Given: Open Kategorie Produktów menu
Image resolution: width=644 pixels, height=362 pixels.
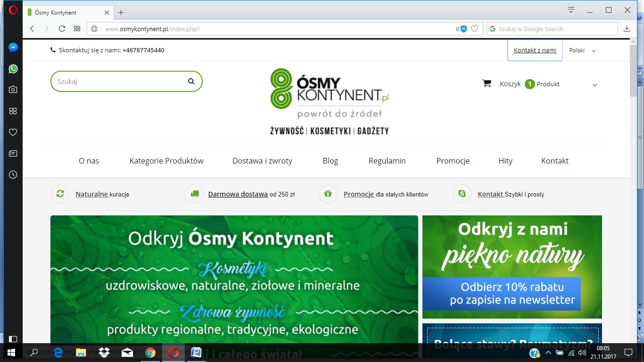Looking at the screenshot, I should pos(166,161).
